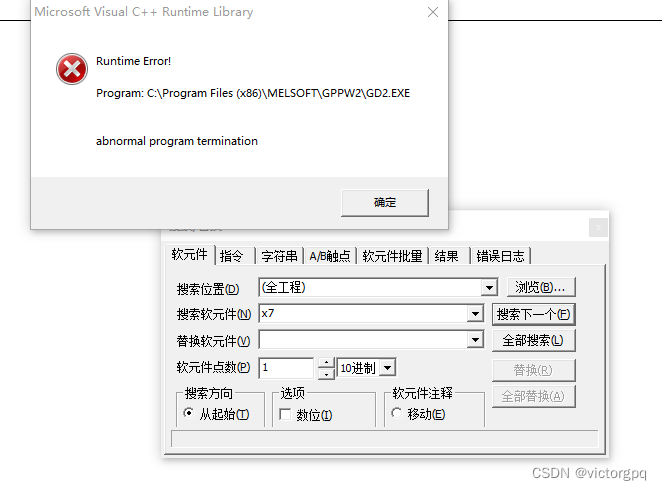Screen dimensions: 662x490
Task: Click the red error icon in Runtime dialog
Action: coord(72,69)
